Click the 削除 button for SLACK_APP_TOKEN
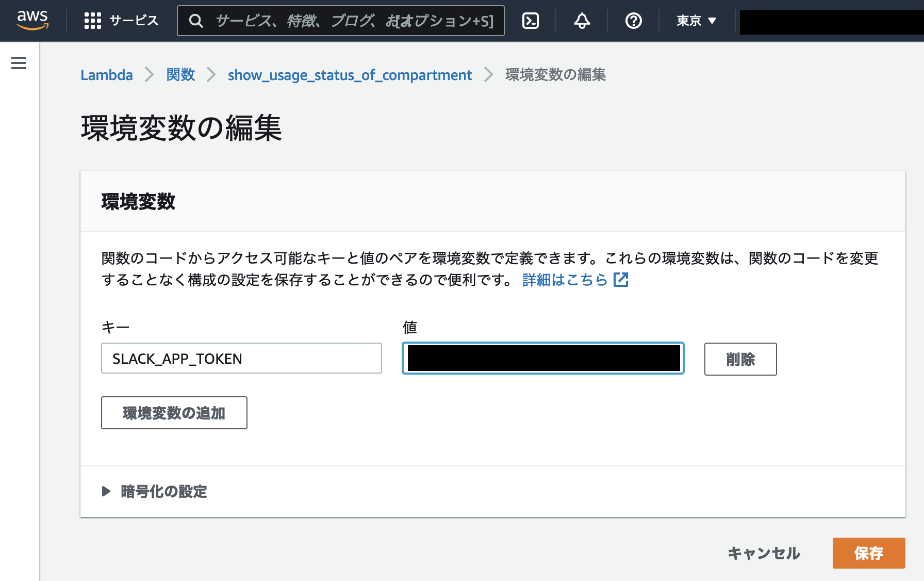The height and width of the screenshot is (581, 924). (740, 359)
